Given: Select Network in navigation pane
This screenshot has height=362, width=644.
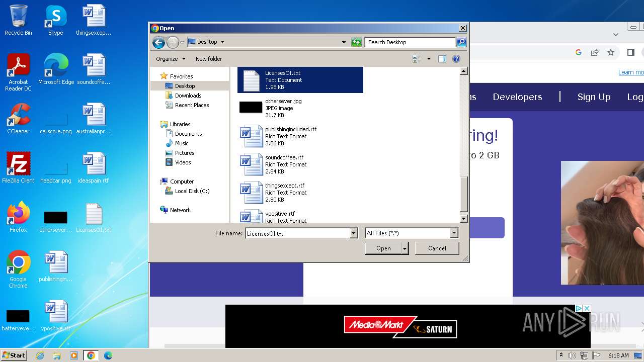Looking at the screenshot, I should pos(180,210).
